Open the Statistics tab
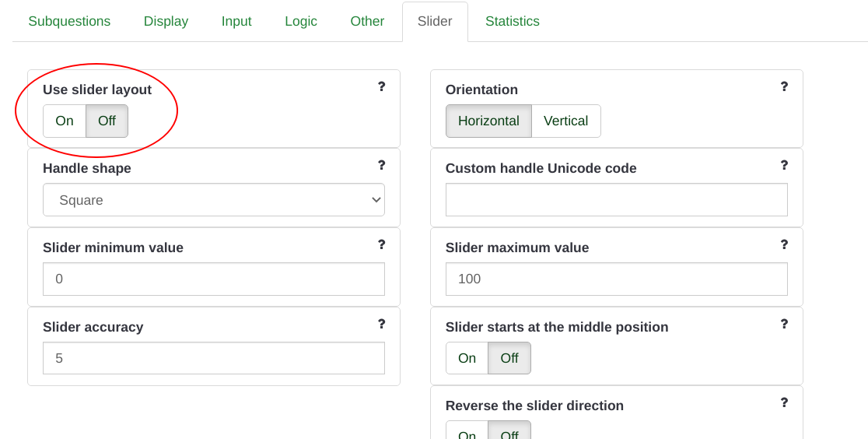 coord(512,22)
